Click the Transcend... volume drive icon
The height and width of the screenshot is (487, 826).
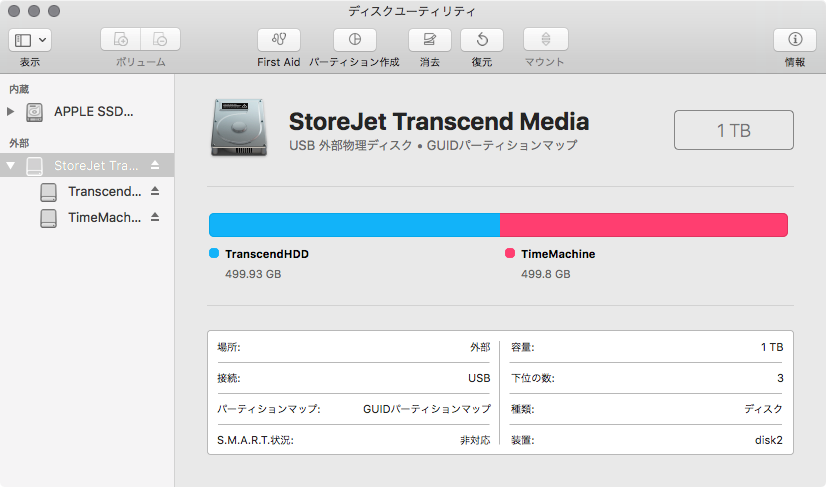48,192
